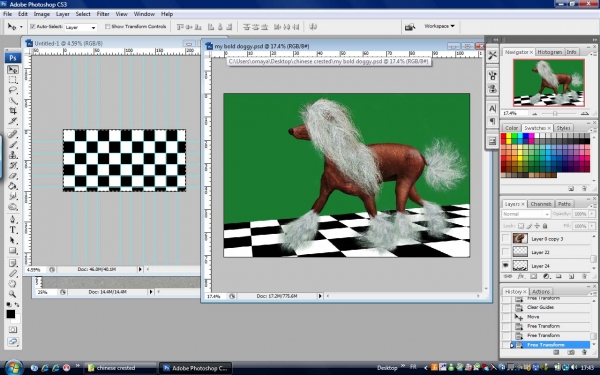Image resolution: width=600 pixels, height=375 pixels.
Task: Create new snapshot camera icon in History
Action: pyautogui.click(x=571, y=352)
